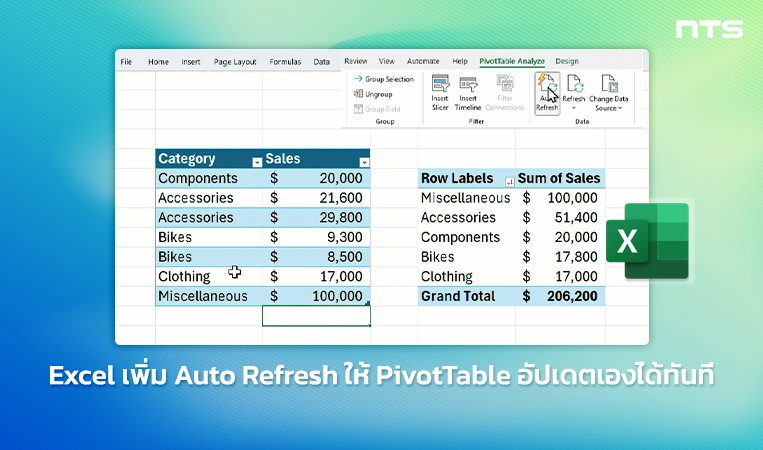Open the Formulas tab

pyautogui.click(x=285, y=62)
